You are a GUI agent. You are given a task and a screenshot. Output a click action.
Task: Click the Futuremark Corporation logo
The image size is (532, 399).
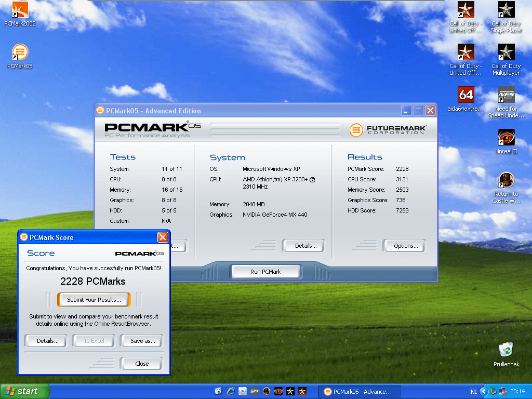tap(388, 129)
